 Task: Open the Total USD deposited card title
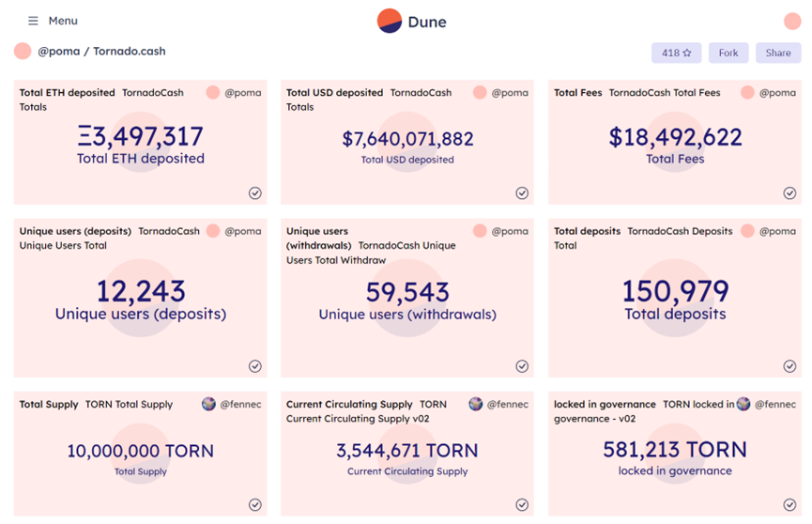coord(334,93)
